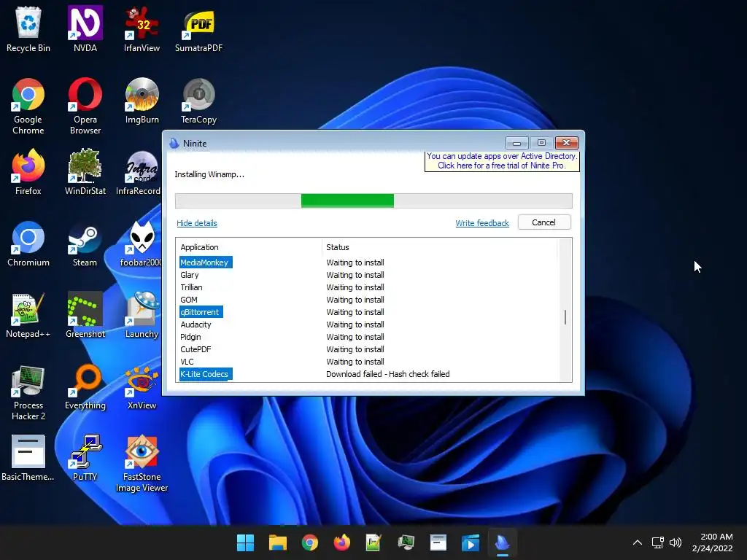Click Hide details link in Ninite
The width and height of the screenshot is (747, 560).
(x=197, y=223)
